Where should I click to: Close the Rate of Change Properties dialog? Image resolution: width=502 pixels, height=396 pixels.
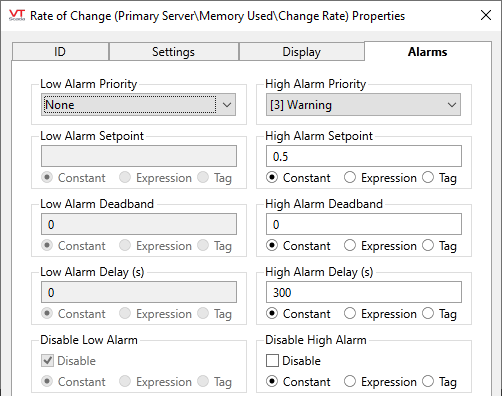coord(486,15)
